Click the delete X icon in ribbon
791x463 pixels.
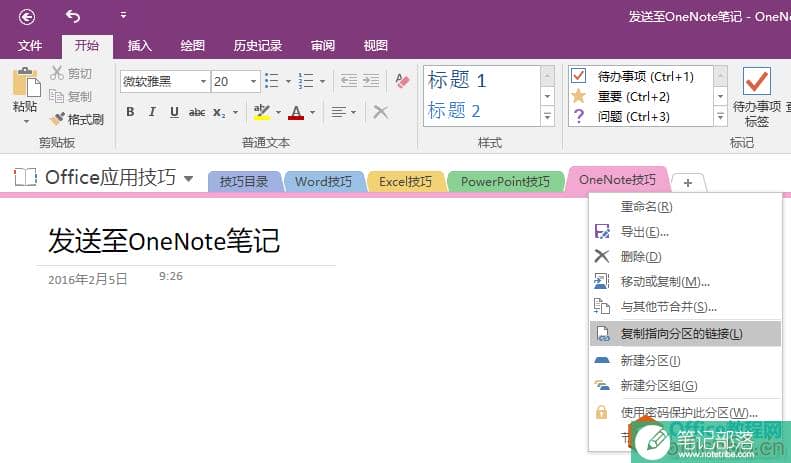tap(381, 112)
